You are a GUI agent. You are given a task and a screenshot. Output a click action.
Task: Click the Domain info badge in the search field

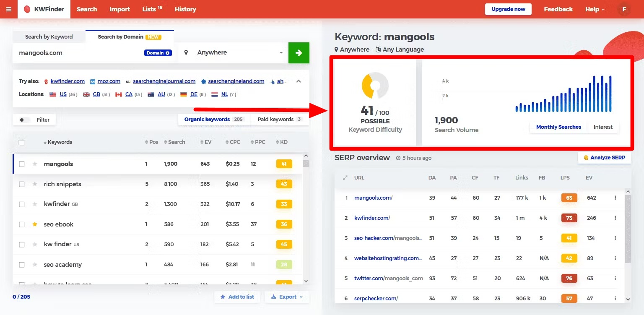pos(158,53)
